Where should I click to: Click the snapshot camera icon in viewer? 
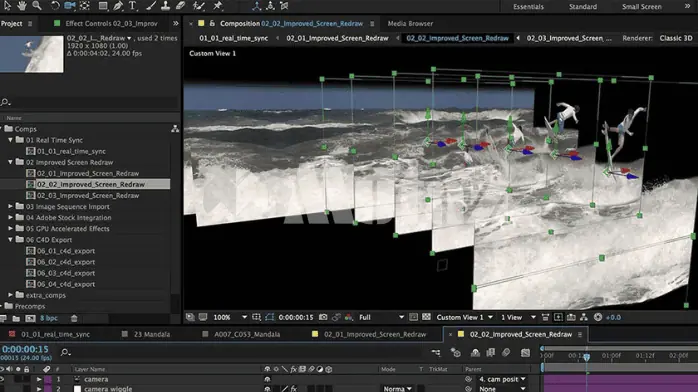point(323,317)
